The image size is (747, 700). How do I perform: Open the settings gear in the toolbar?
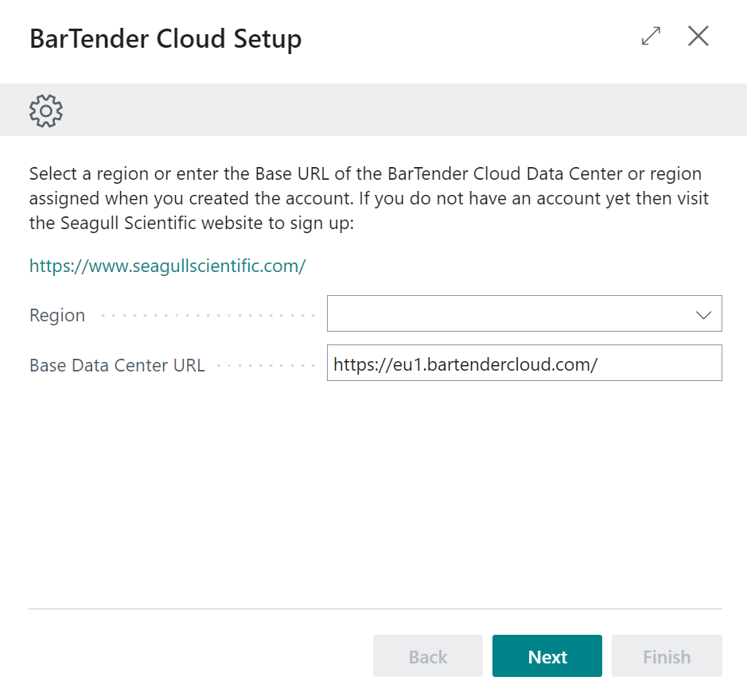tap(45, 111)
